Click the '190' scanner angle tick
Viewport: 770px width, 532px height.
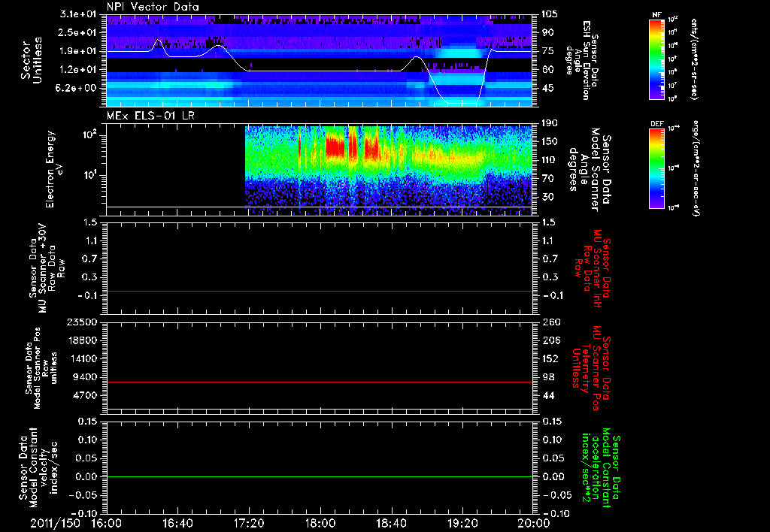click(x=549, y=123)
